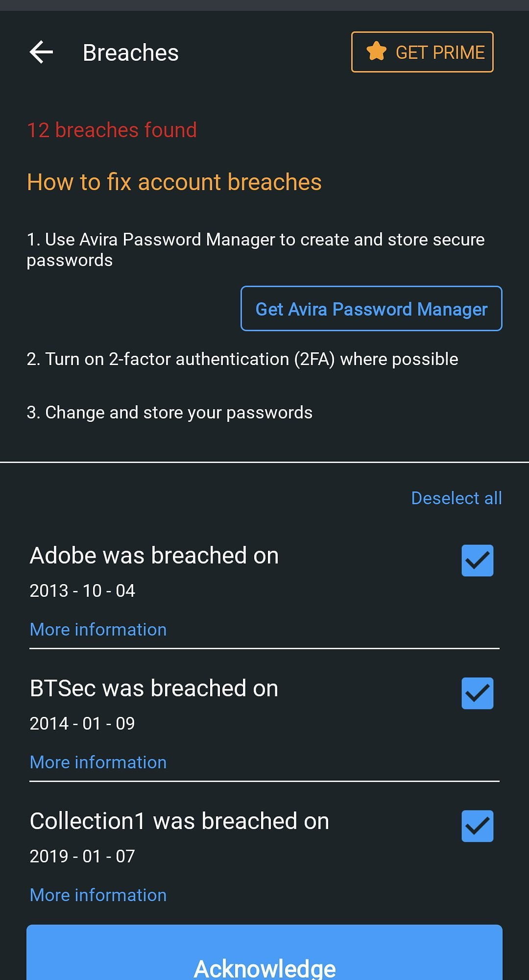The height and width of the screenshot is (980, 529).
Task: Tap the 12 breaches found text
Action: click(x=112, y=130)
